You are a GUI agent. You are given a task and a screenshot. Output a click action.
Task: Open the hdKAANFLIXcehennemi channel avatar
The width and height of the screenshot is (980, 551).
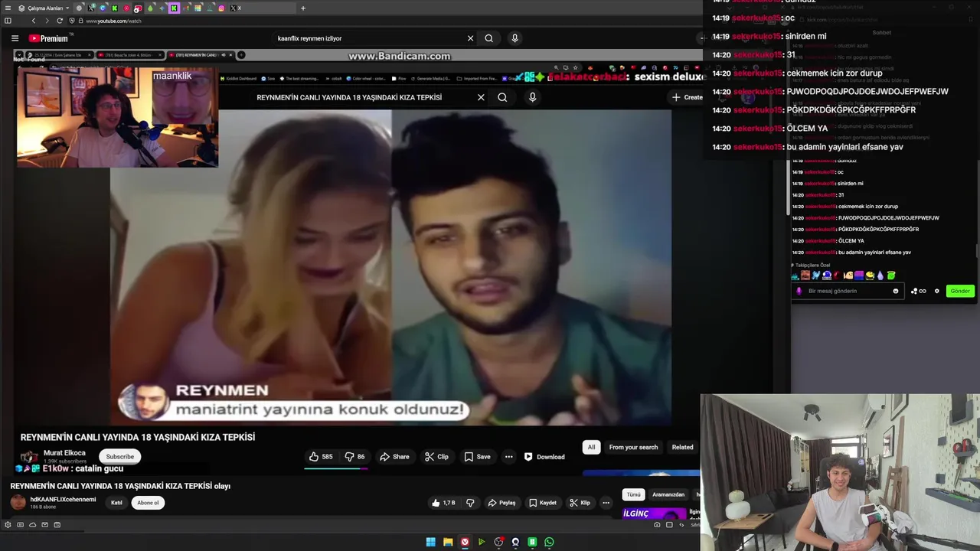[18, 502]
